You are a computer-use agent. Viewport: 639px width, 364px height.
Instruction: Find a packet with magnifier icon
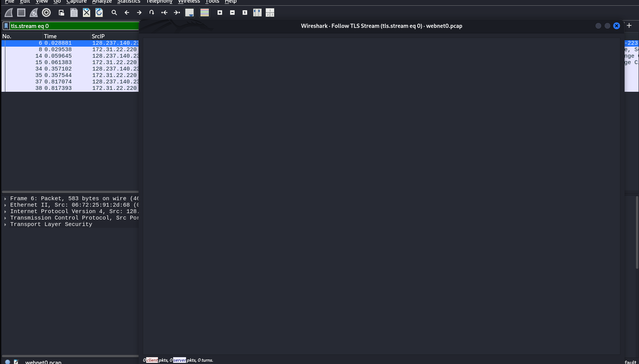click(114, 13)
